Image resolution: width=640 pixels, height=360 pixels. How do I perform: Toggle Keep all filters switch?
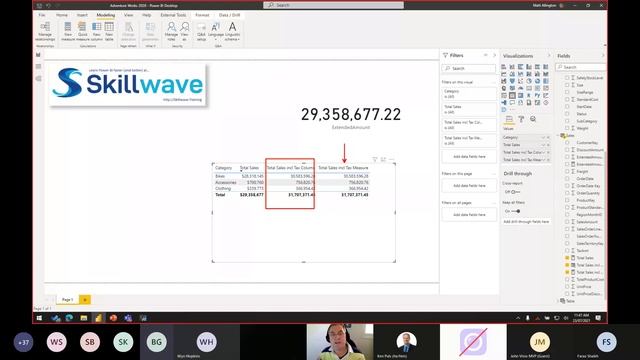coord(516,211)
